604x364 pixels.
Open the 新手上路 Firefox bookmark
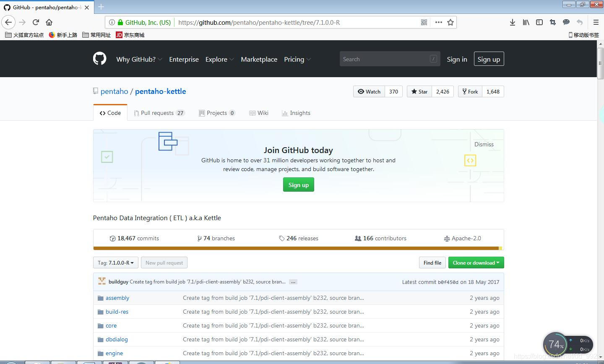[x=63, y=35]
